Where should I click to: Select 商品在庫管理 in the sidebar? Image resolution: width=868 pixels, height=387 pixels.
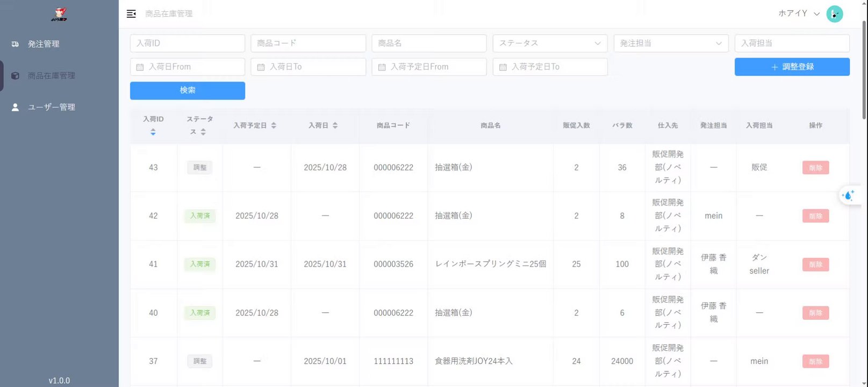click(x=52, y=76)
